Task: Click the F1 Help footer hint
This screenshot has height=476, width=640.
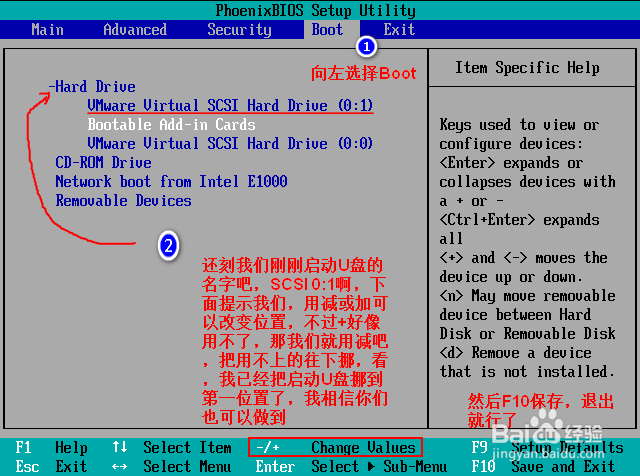Action: [51, 447]
